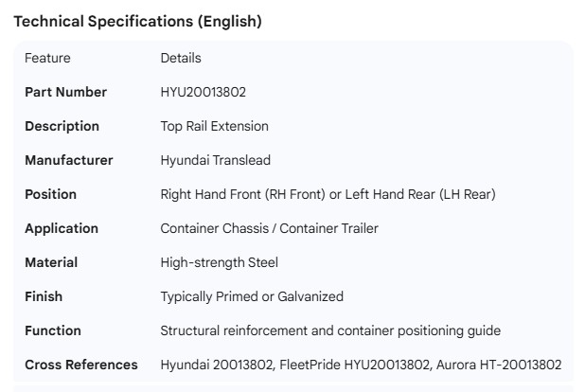The image size is (585, 392).
Task: Select the Cross References row label
Action: point(80,365)
